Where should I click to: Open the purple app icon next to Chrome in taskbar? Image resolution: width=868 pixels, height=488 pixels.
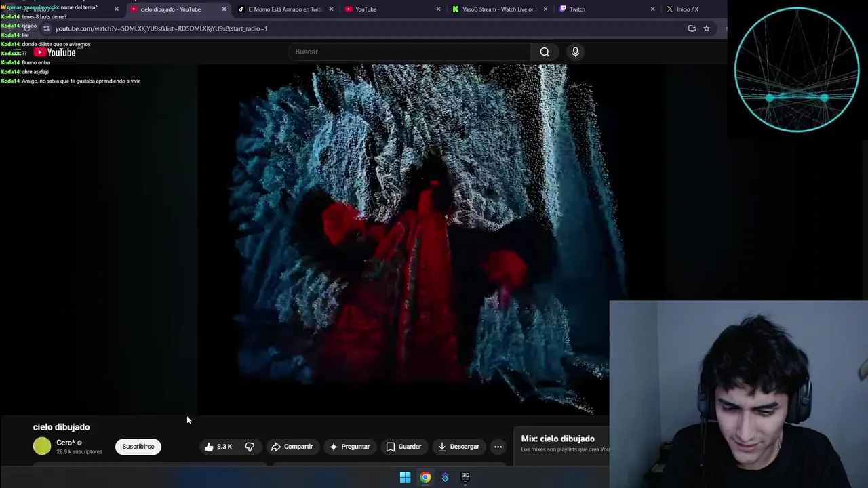tap(445, 477)
